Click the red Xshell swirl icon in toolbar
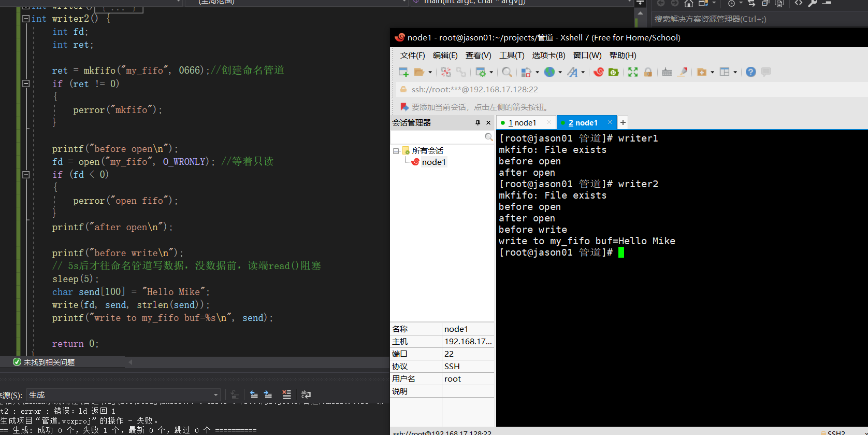This screenshot has height=435, width=868. 599,72
